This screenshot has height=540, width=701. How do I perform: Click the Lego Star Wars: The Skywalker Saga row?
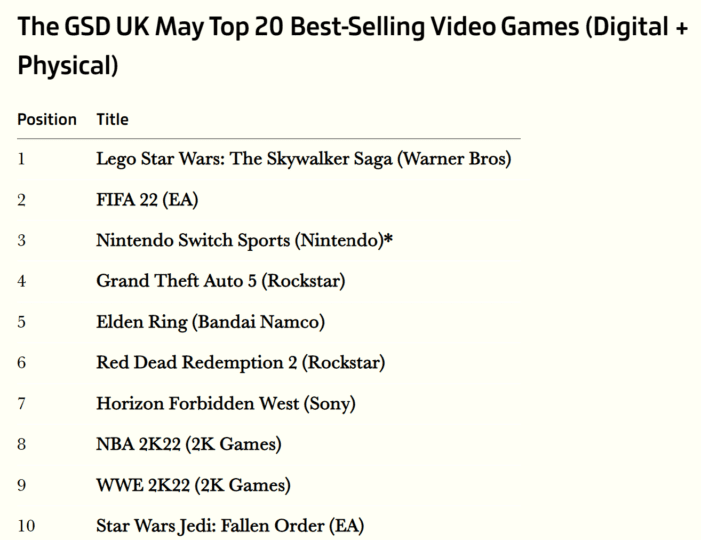[269, 159]
